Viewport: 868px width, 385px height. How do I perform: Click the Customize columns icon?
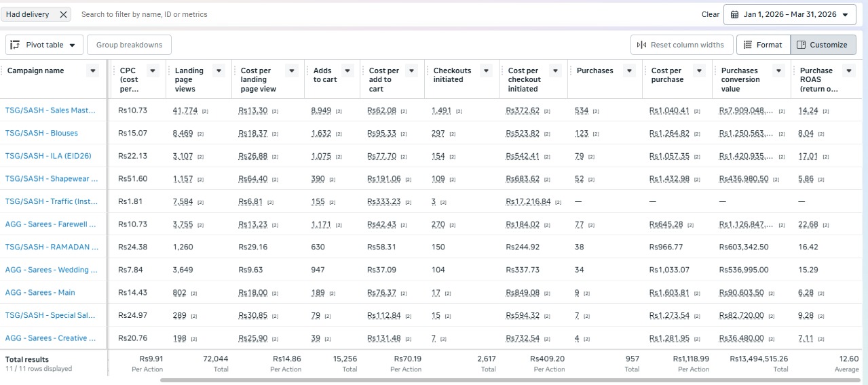click(x=801, y=45)
